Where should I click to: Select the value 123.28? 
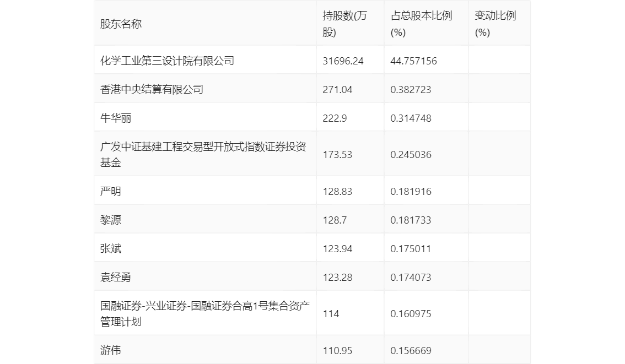point(338,278)
